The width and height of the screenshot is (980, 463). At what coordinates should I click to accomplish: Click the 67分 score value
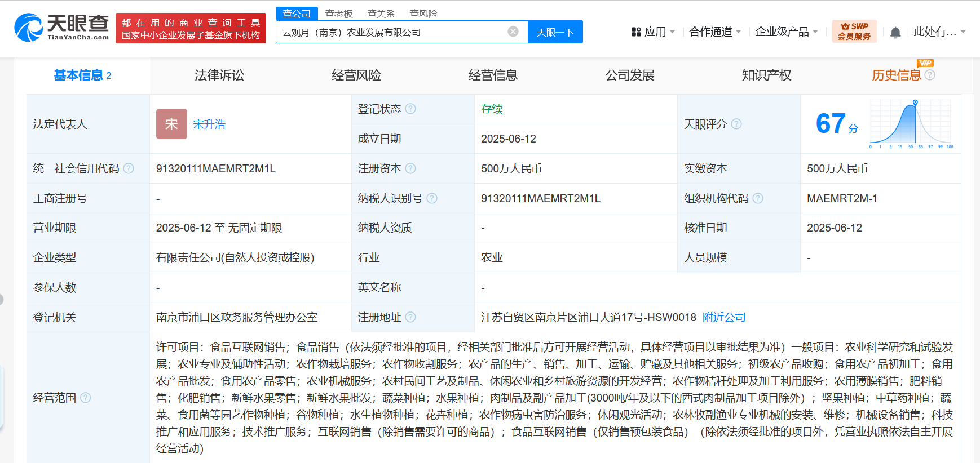pyautogui.click(x=837, y=123)
